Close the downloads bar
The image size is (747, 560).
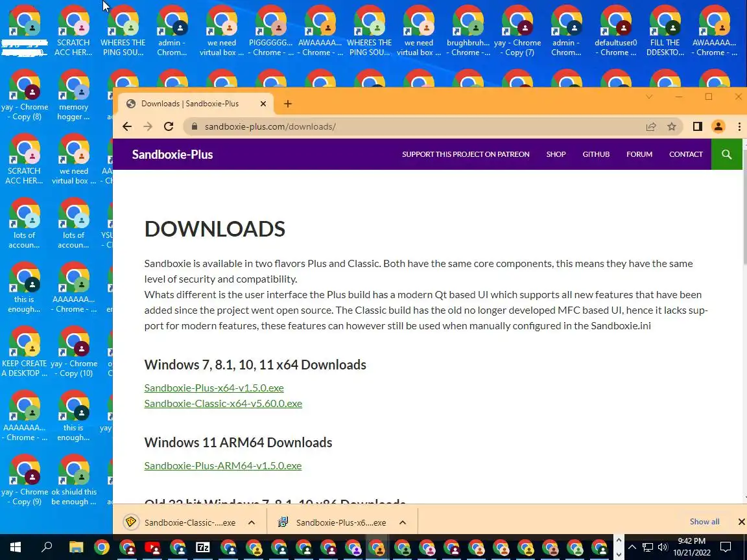pos(741,522)
